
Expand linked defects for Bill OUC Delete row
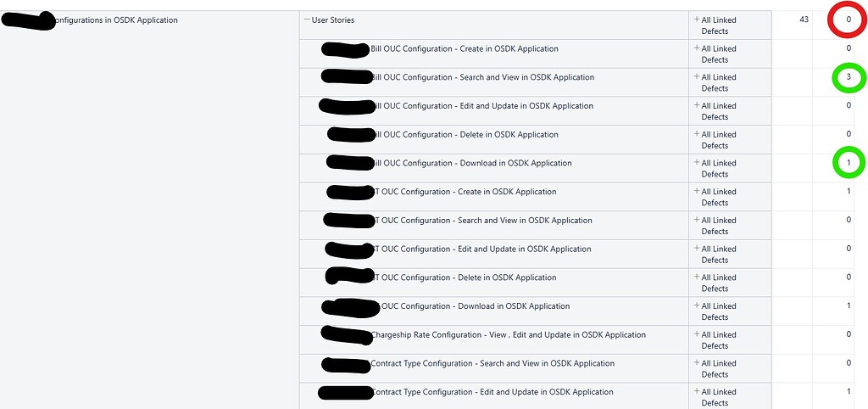pyautogui.click(x=697, y=134)
